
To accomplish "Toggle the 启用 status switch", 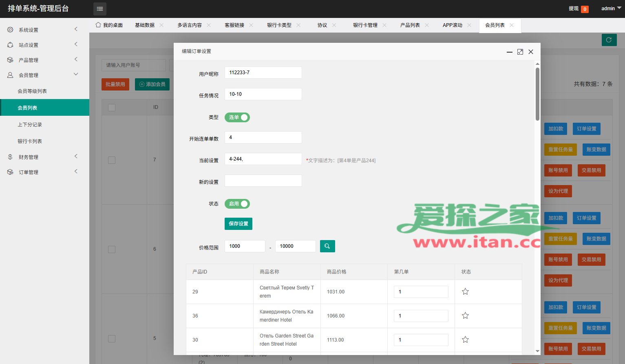I will pos(237,204).
